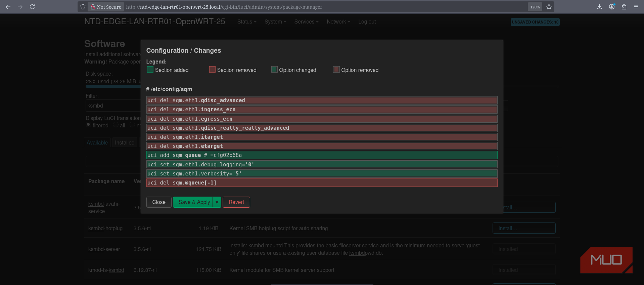Reload the page with the refresh icon
The height and width of the screenshot is (285, 644).
point(32,7)
